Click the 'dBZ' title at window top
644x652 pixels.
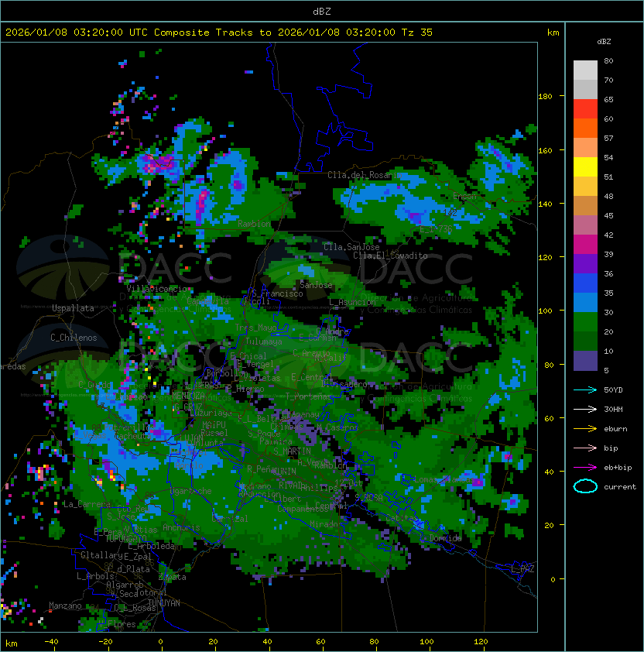tap(322, 12)
